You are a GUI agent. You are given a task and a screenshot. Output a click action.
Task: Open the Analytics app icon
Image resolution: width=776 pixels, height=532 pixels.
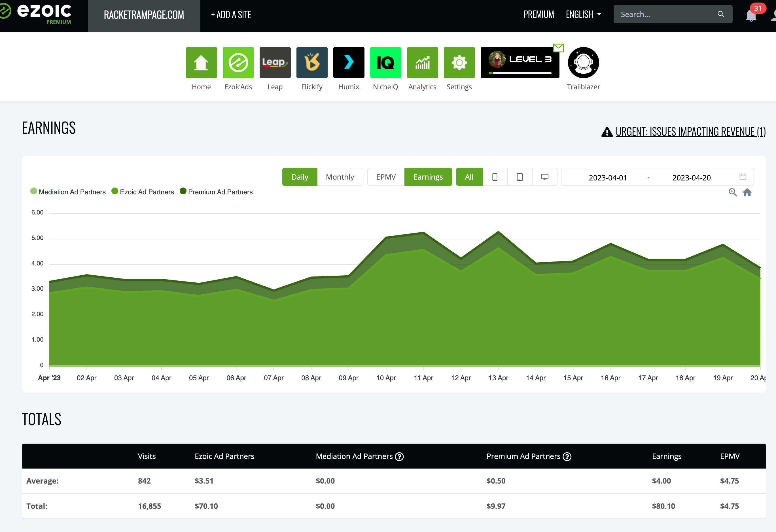422,62
